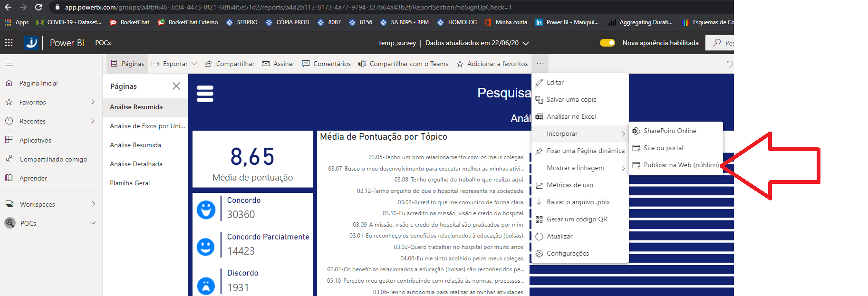Open the Planilha Geral page
Screen dimensions: 868x296
point(145,183)
